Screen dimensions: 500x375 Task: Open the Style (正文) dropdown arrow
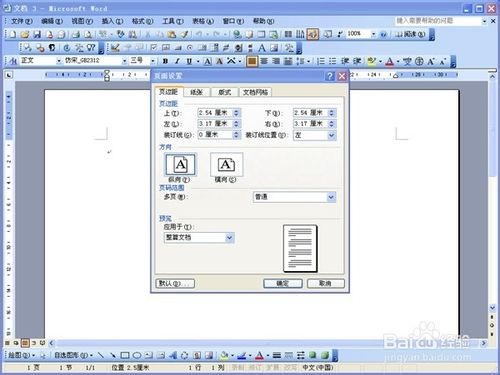point(59,61)
